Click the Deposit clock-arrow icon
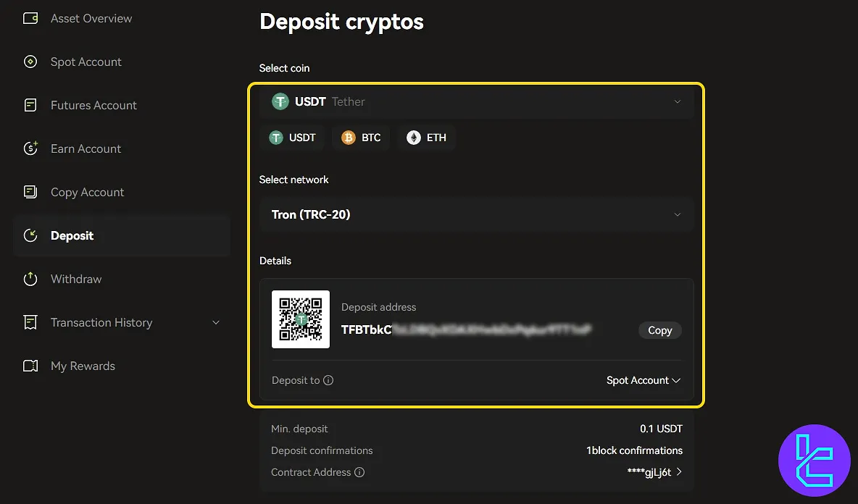Screen dimensions: 858x504 coord(30,235)
